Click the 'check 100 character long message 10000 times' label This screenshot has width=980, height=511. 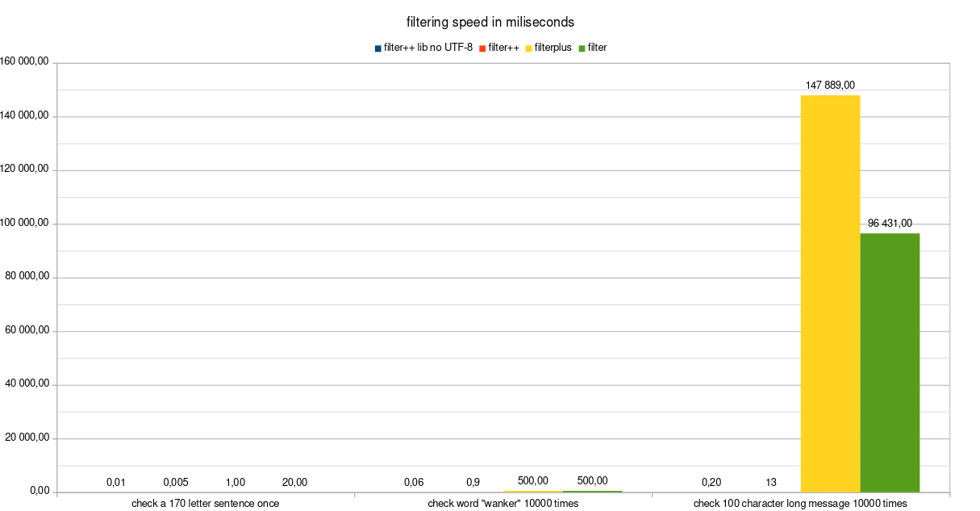(800, 504)
